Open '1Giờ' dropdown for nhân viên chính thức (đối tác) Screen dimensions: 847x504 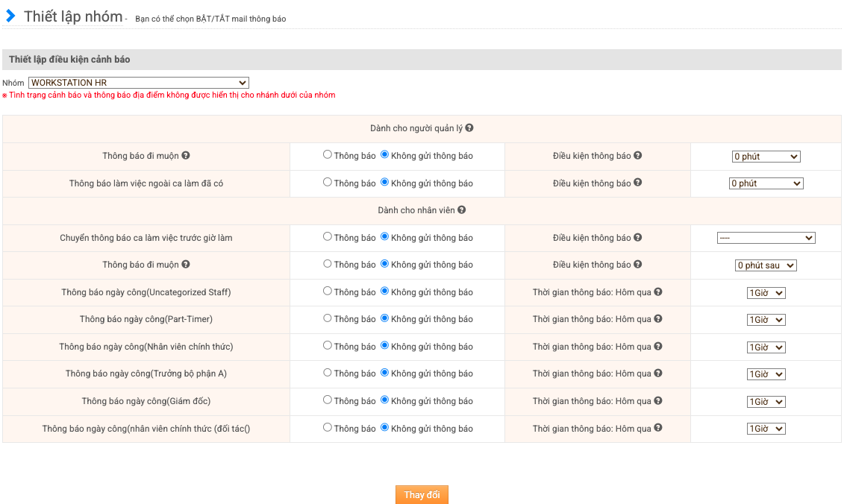pos(766,429)
